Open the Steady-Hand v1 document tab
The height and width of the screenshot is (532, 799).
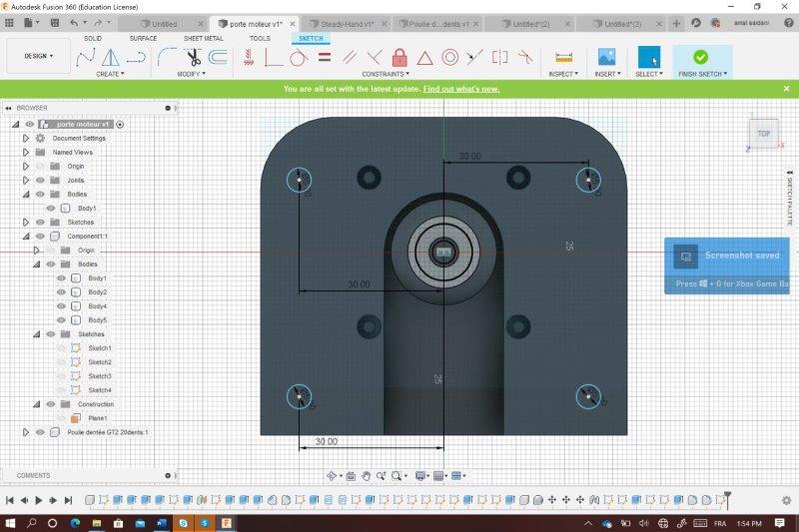[x=347, y=24]
